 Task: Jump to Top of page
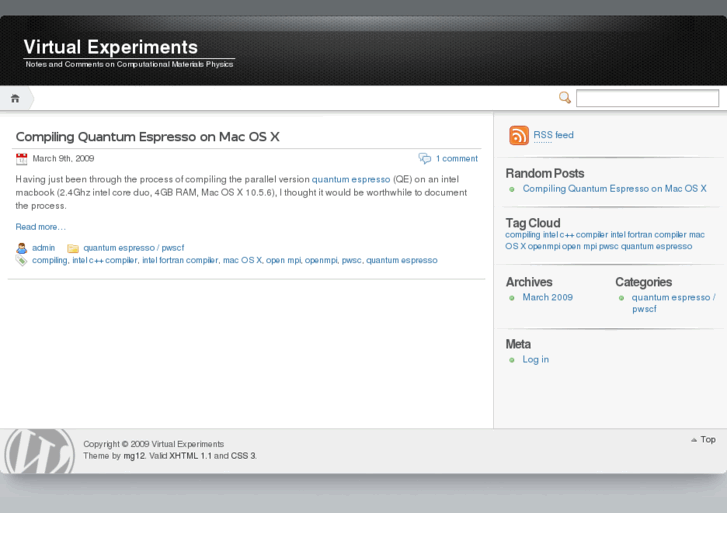point(707,440)
